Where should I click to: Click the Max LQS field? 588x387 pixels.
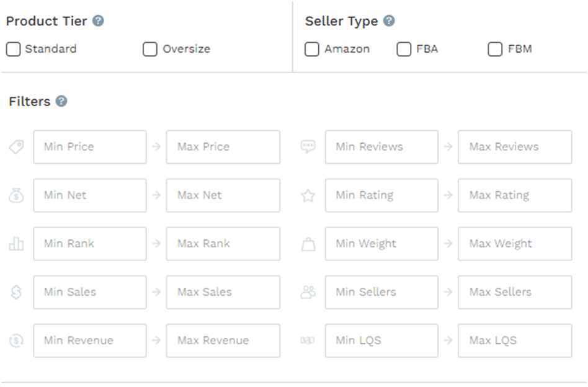[x=515, y=340]
